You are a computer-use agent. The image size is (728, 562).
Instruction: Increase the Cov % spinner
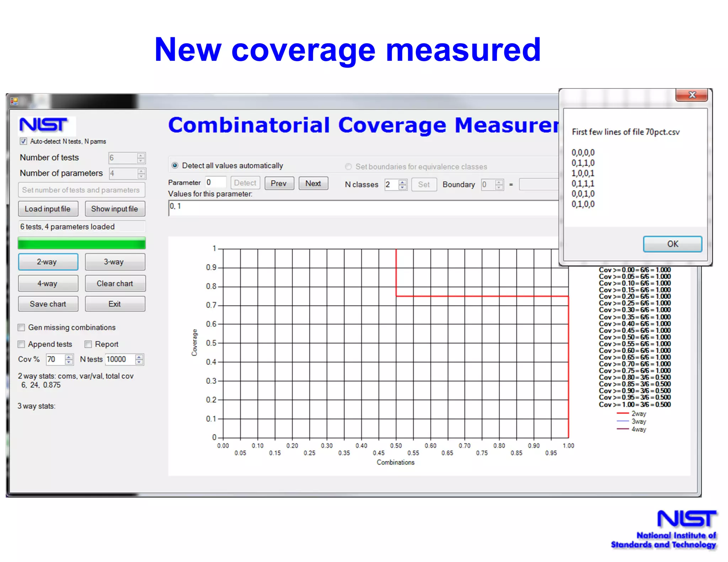click(69, 357)
